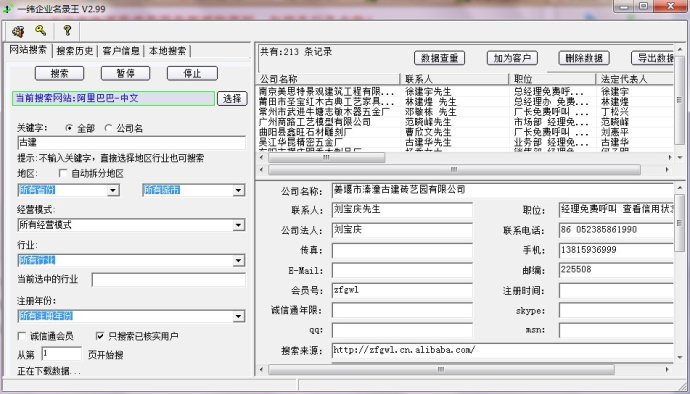Click the 诚信通年限 field
690x394 pixels.
coord(402,310)
